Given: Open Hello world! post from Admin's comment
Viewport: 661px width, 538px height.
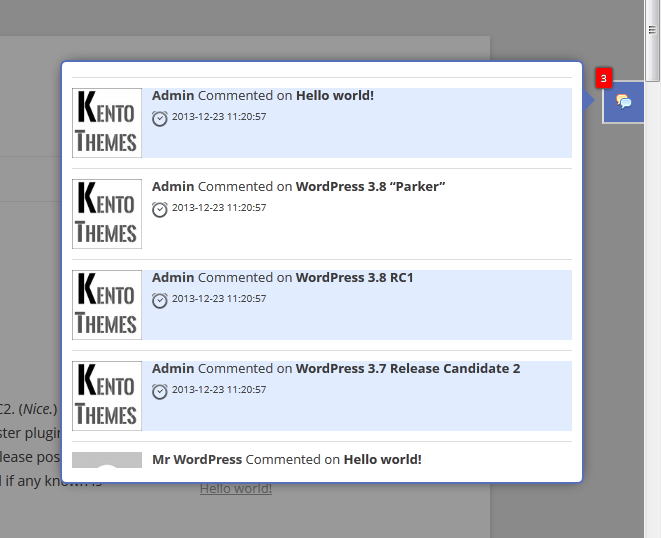Looking at the screenshot, I should [335, 96].
